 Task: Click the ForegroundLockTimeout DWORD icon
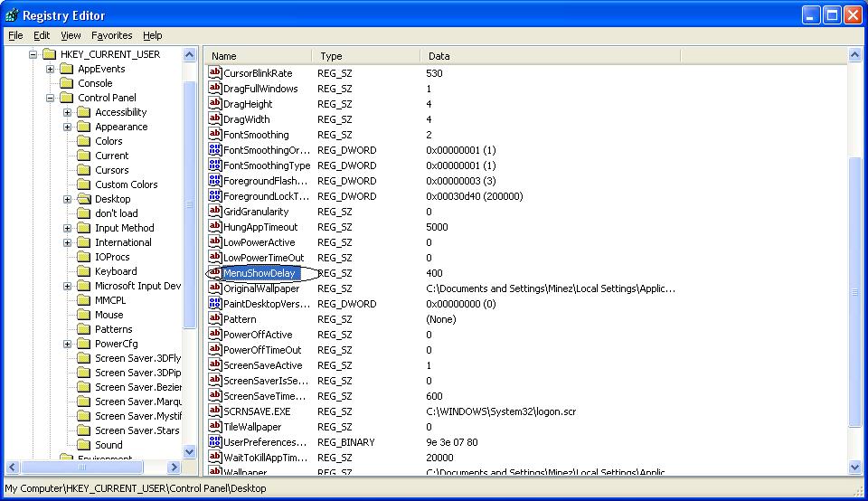tap(215, 195)
